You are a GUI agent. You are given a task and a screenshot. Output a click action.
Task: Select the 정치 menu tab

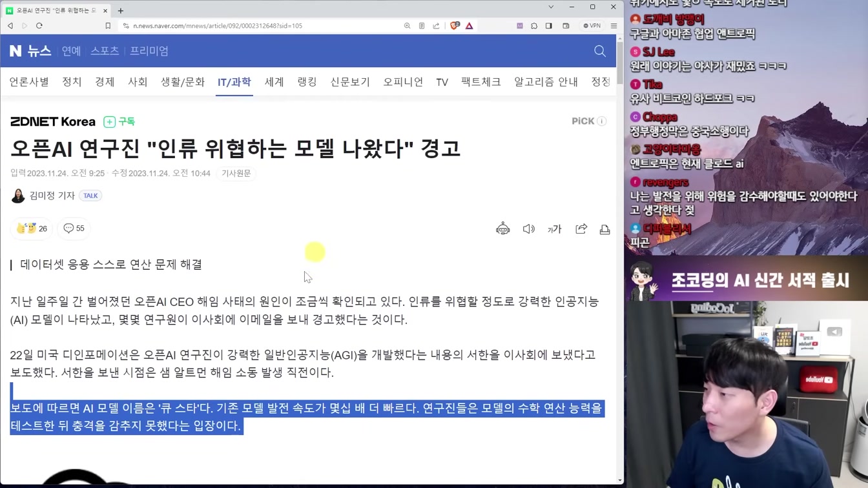coord(72,82)
